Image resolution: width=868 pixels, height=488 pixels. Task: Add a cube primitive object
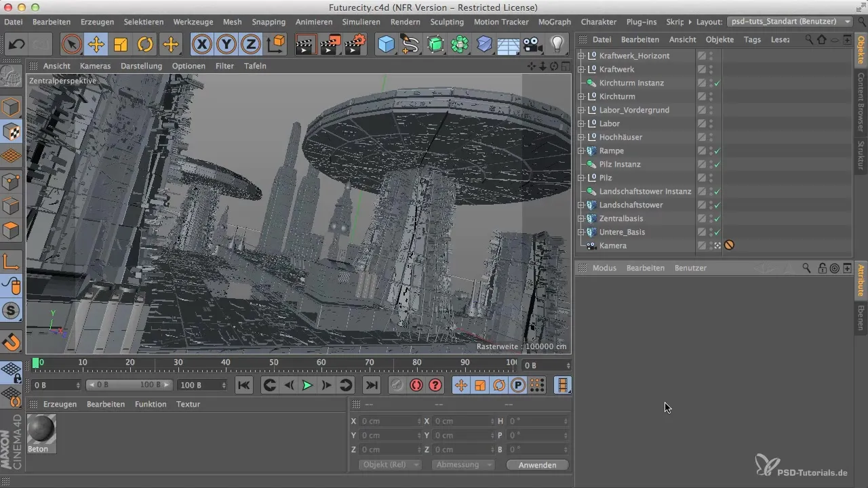(386, 45)
